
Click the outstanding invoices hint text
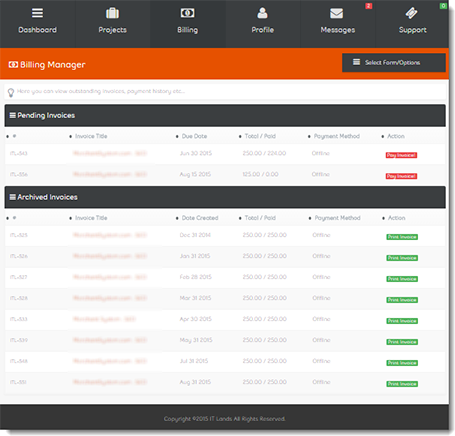point(101,91)
